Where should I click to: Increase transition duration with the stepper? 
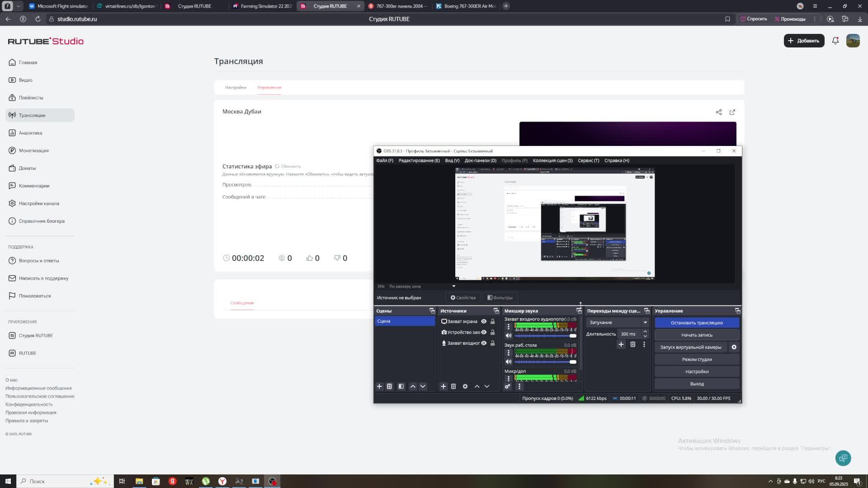[x=645, y=332]
